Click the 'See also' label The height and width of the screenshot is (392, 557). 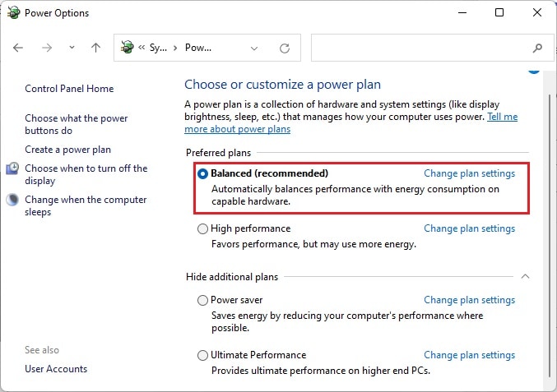pyautogui.click(x=42, y=350)
